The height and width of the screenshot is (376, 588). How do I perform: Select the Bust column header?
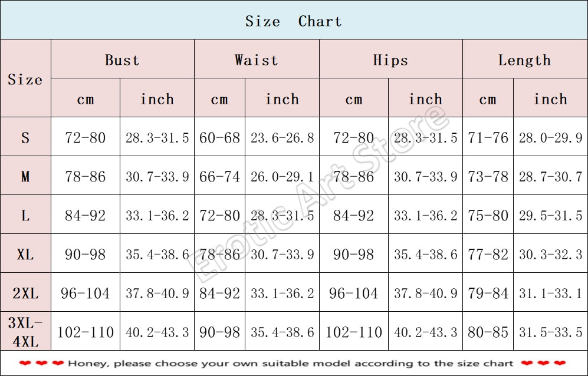122,60
